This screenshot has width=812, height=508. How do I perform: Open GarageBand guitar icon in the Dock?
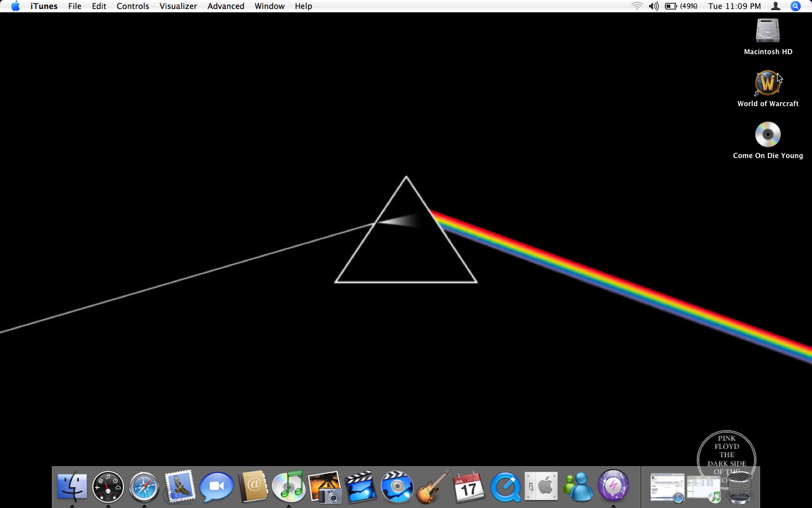(x=433, y=487)
